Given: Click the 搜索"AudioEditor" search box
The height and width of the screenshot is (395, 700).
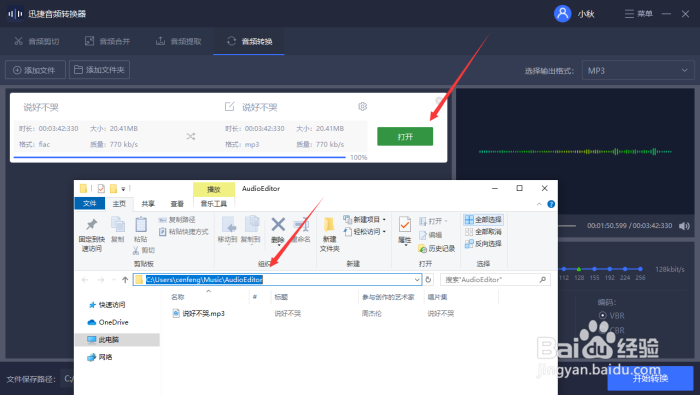Looking at the screenshot, I should coord(495,280).
